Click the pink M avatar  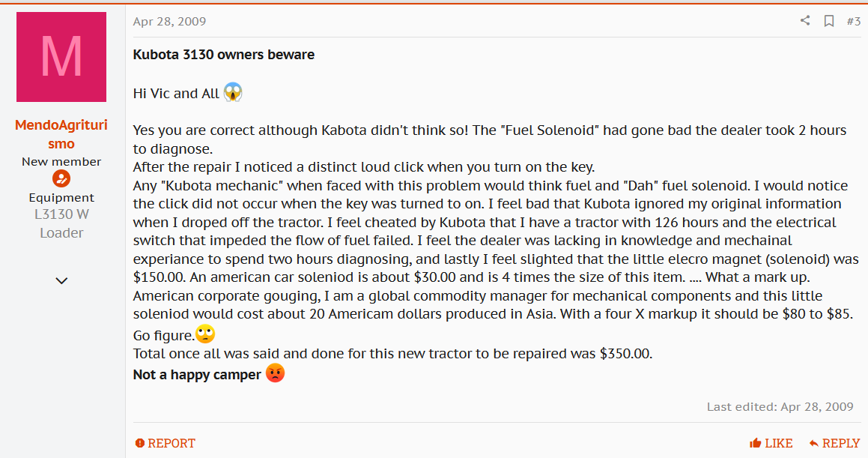coord(61,57)
